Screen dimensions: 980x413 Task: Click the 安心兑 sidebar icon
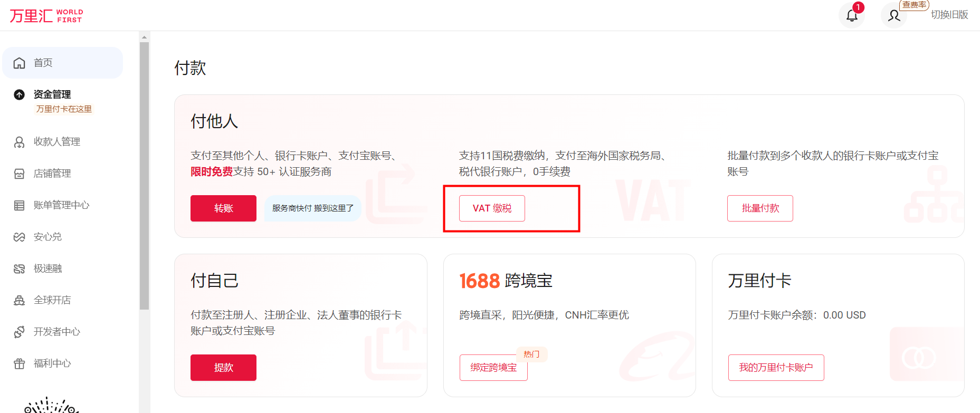pyautogui.click(x=20, y=237)
